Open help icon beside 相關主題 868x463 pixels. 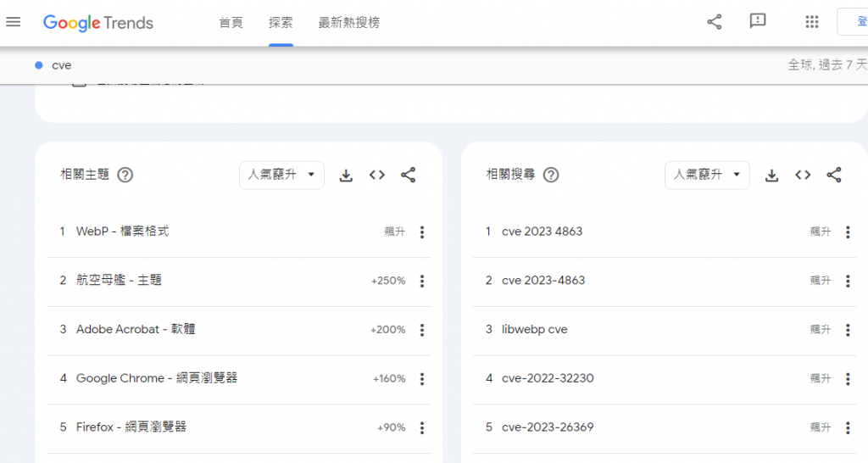coord(125,175)
